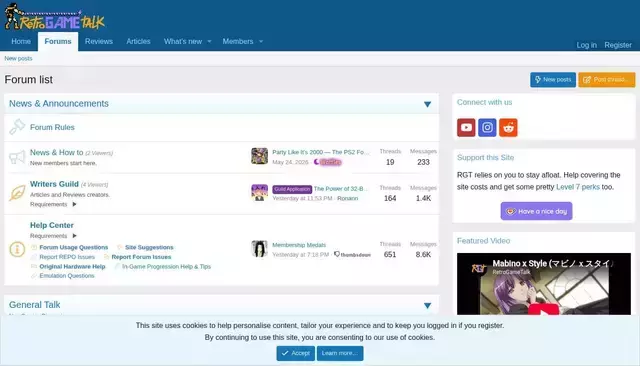Open the News & Announcements category title
The width and height of the screenshot is (640, 366).
[59, 104]
